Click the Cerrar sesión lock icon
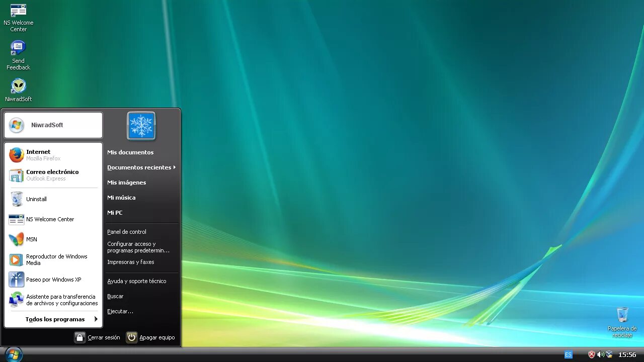 tap(80, 337)
